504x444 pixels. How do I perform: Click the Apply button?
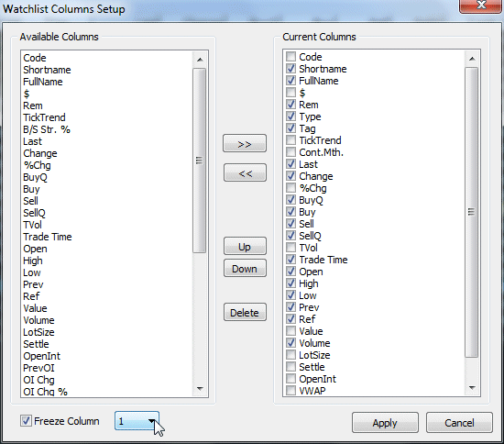coord(385,423)
